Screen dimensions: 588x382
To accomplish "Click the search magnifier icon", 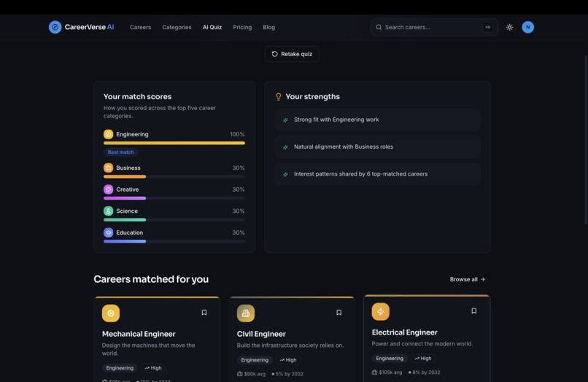I will point(379,27).
